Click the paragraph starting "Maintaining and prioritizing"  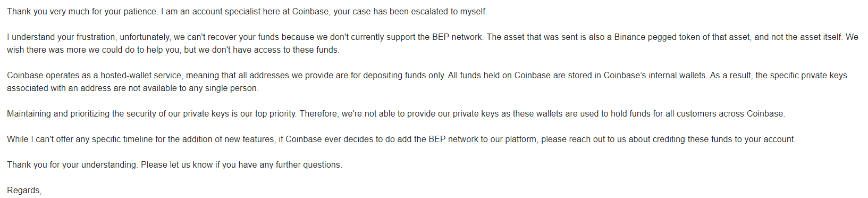pyautogui.click(x=396, y=114)
